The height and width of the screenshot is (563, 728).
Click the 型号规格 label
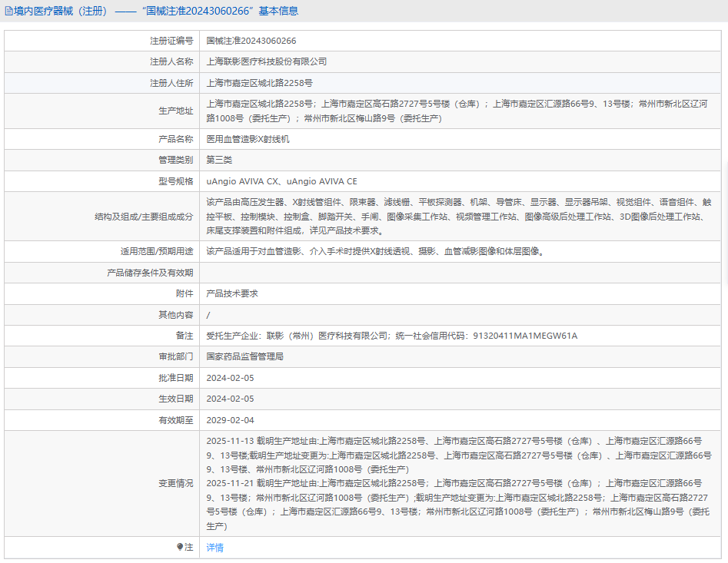[175, 181]
